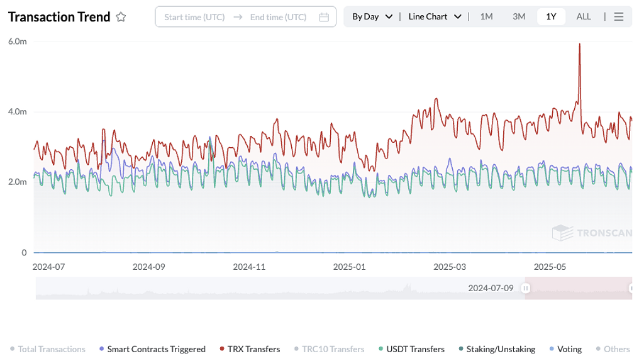Open the hamburger menu for chart options
This screenshot has height=361, width=644.
619,17
